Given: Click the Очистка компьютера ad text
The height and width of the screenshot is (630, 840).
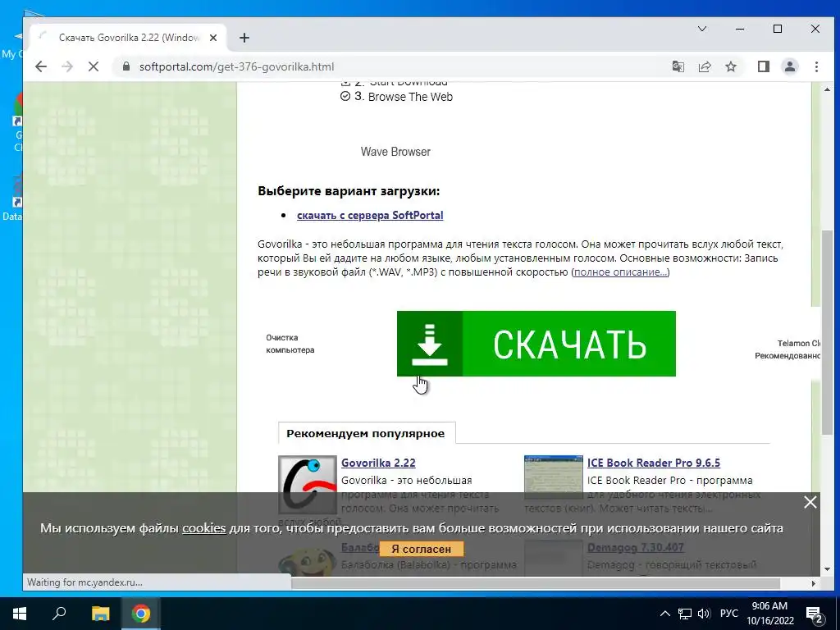Looking at the screenshot, I should [290, 344].
